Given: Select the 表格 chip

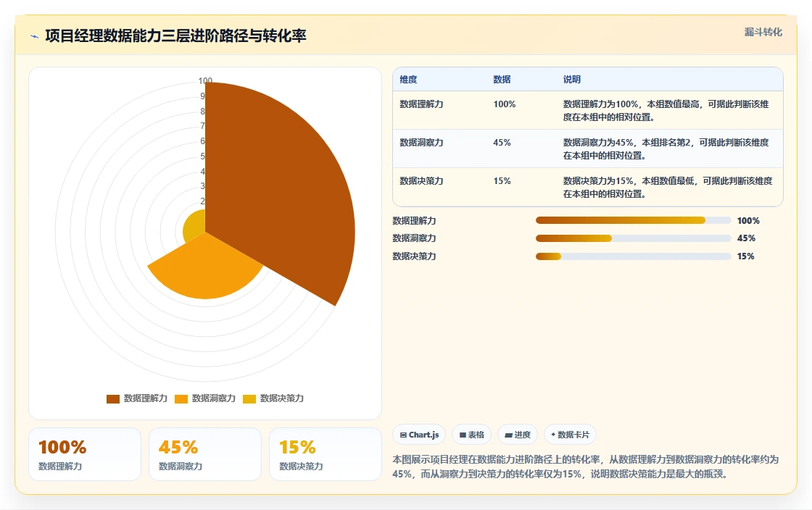Looking at the screenshot, I should point(471,435).
